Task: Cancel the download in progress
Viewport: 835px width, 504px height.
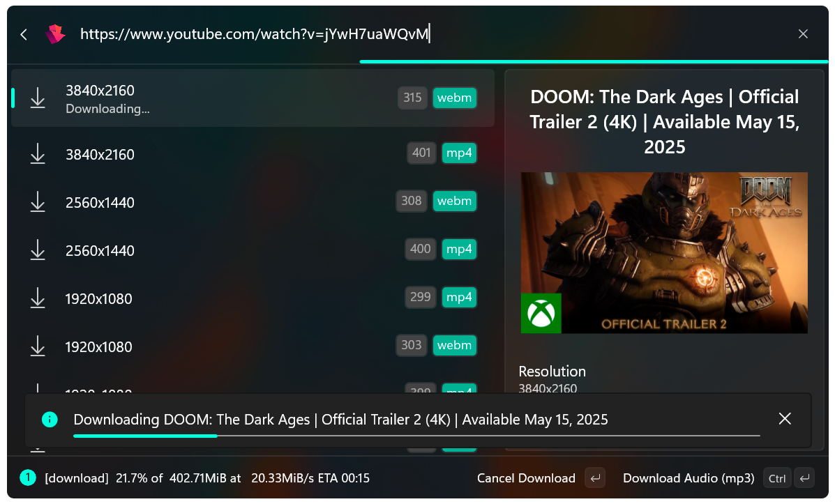Action: click(526, 478)
